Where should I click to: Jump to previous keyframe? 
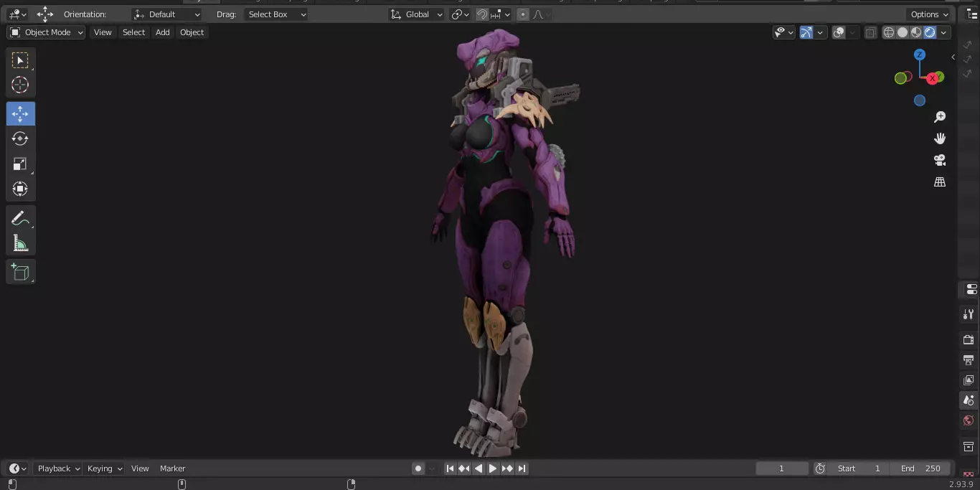coord(464,468)
